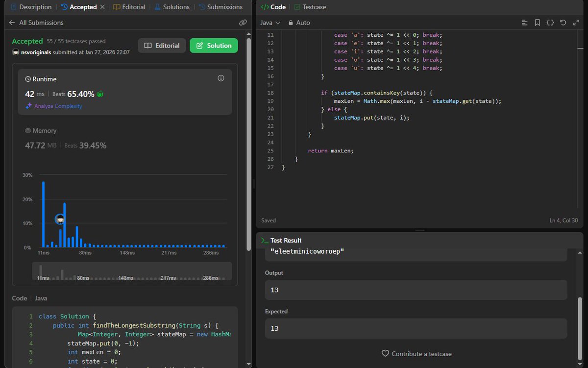Click the Editorial button beside Solution
588x368 pixels.
(162, 46)
